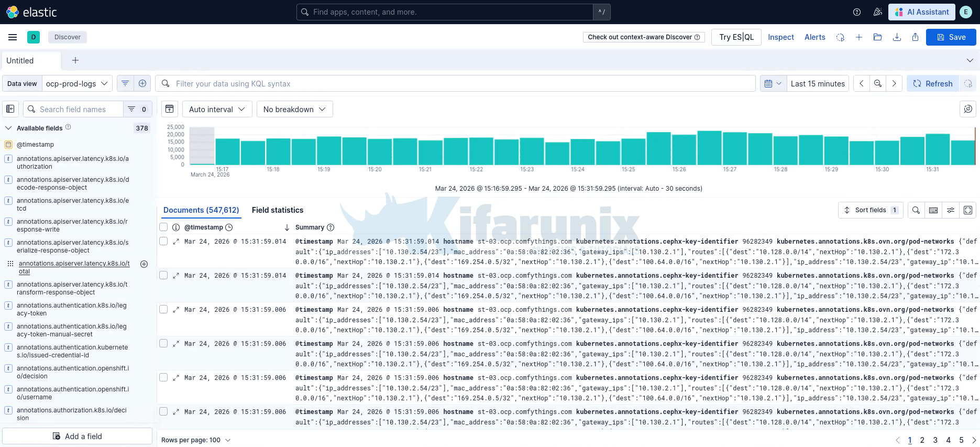Screen dimensions: 980x447
Task: Expand the document at 15:31:59.014 first row
Action: tap(176, 242)
